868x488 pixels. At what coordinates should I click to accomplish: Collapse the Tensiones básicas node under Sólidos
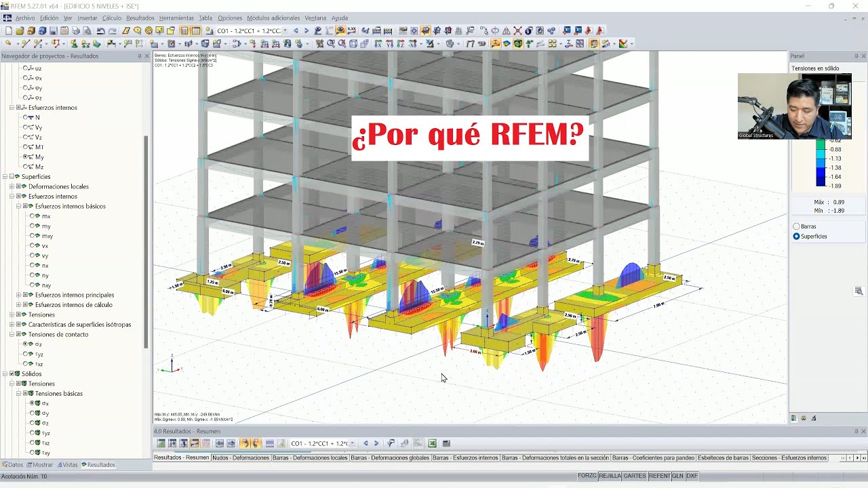pos(18,394)
